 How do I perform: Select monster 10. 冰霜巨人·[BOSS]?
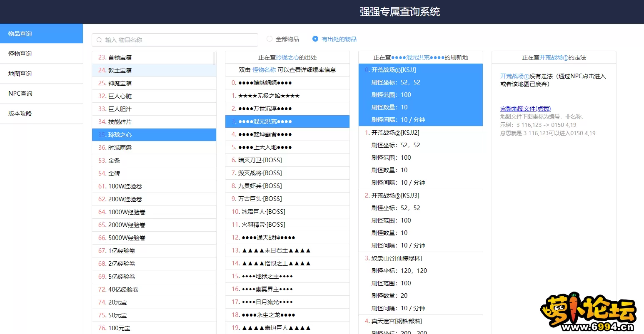tap(287, 212)
